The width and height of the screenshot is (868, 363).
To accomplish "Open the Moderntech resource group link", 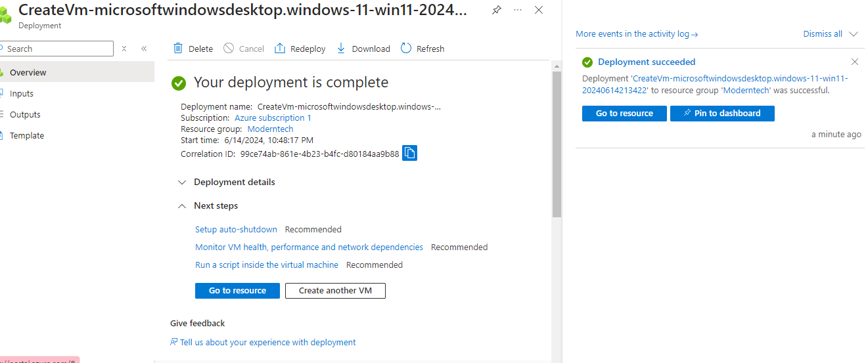I will (x=270, y=129).
